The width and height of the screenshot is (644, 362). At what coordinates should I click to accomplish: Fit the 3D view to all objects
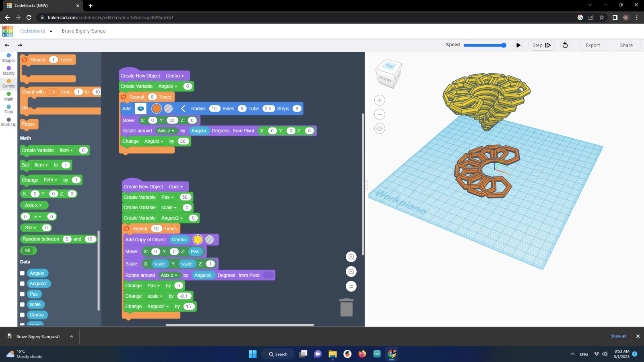pos(380,128)
